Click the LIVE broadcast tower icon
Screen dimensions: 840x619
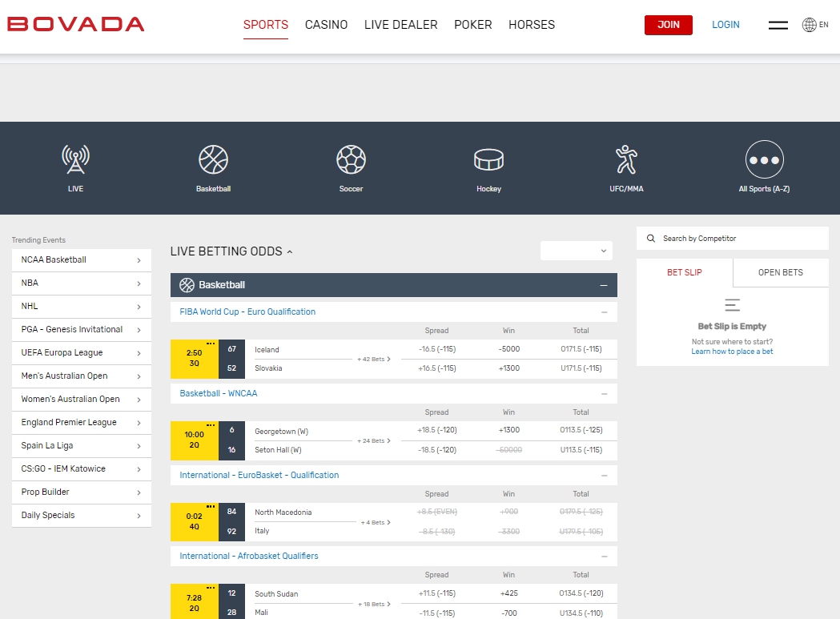pos(75,159)
